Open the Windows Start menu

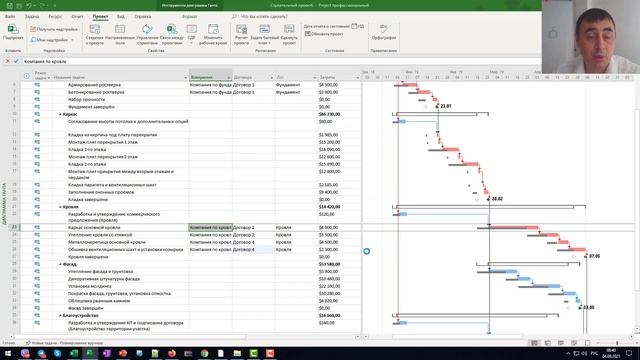[x=8, y=353]
